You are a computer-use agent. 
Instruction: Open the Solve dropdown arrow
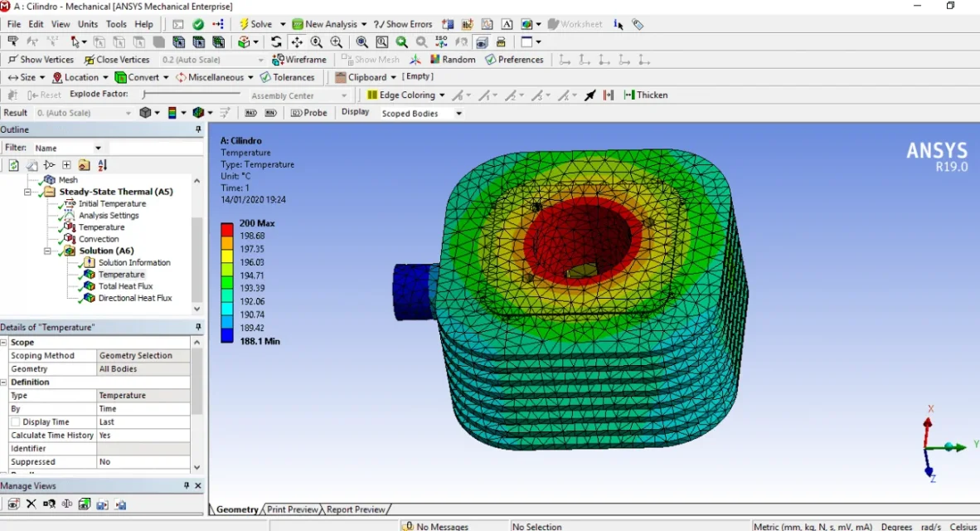pos(283,24)
